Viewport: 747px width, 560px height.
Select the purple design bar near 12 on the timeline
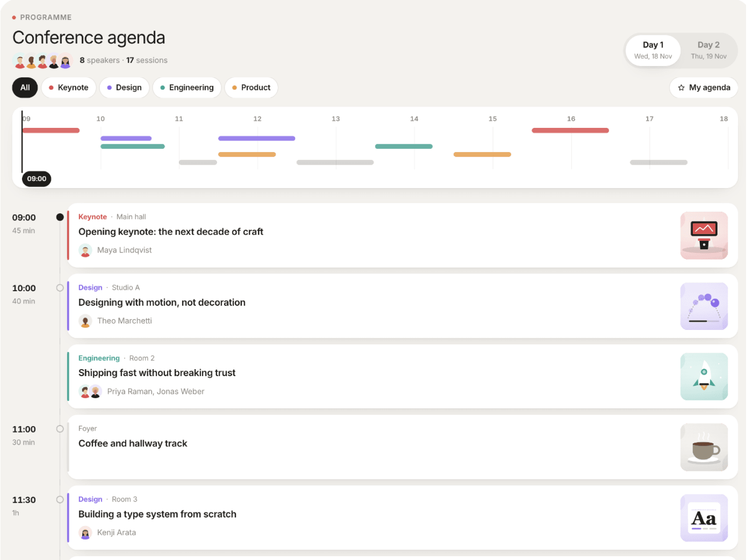pyautogui.click(x=256, y=139)
